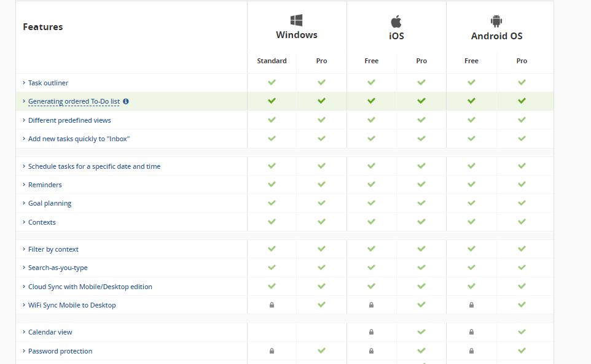Viewport: 591px width, 364px height.
Task: Click lock icon for Password protection Android Free
Action: tap(471, 351)
